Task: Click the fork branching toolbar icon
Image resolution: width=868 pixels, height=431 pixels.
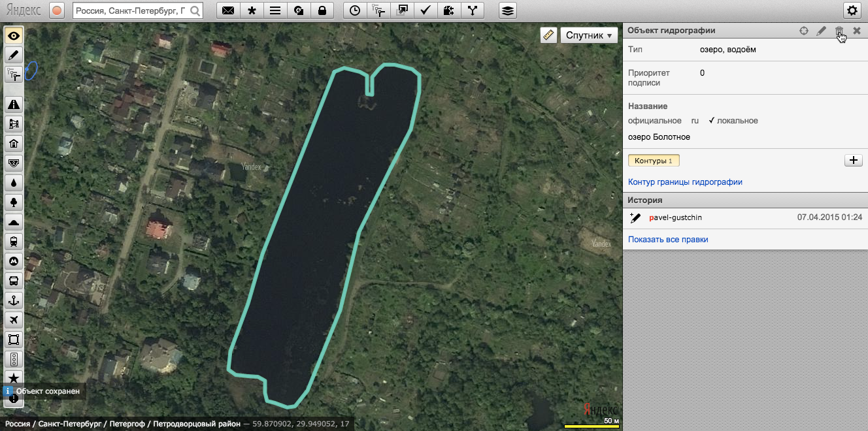Action: (473, 10)
